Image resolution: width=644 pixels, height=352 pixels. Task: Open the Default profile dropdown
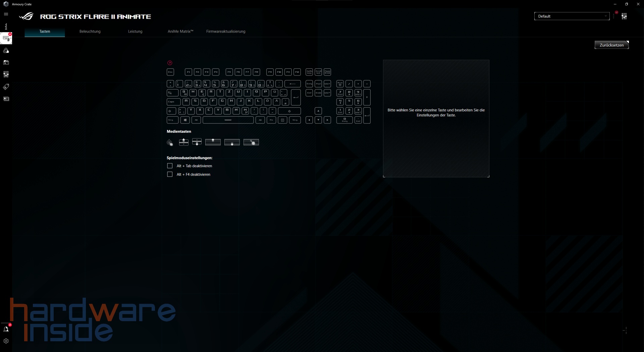pyautogui.click(x=572, y=16)
